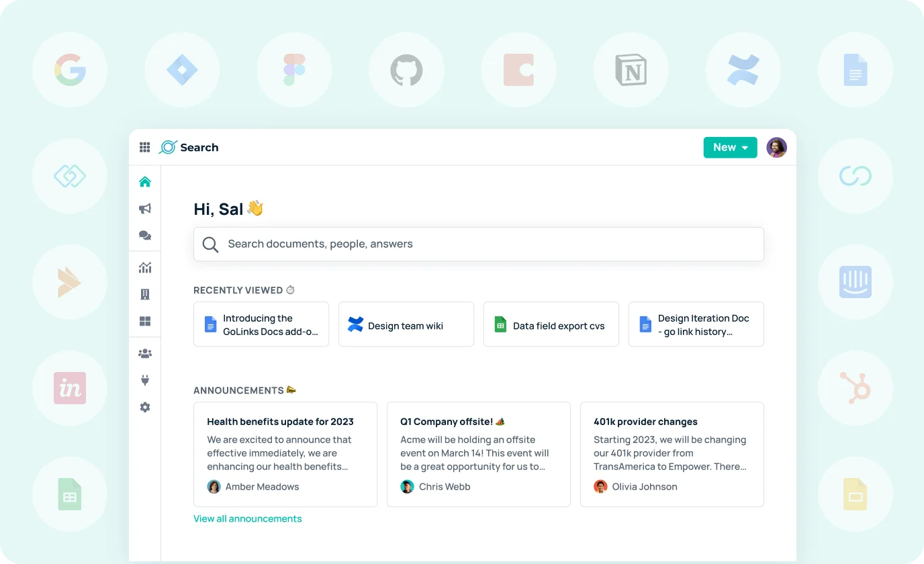This screenshot has width=924, height=564.
Task: Expand the chevron next to New
Action: (744, 147)
